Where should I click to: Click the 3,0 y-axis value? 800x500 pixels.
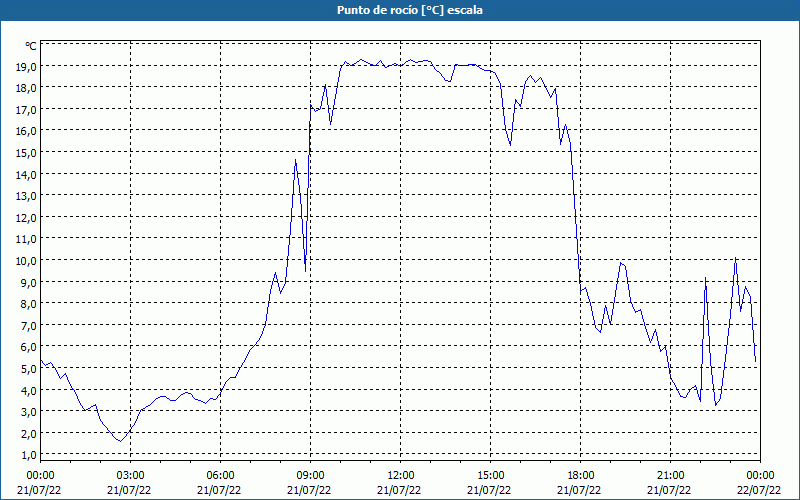(x=29, y=412)
